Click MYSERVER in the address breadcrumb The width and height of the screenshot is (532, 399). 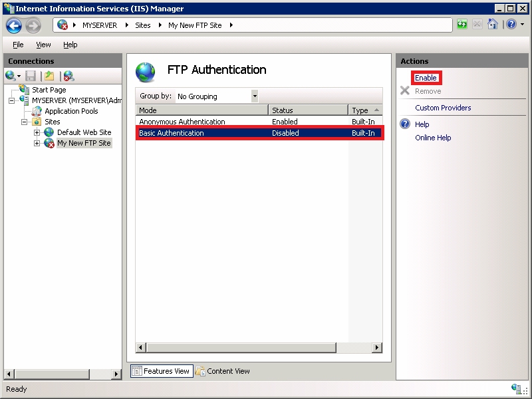click(x=100, y=25)
